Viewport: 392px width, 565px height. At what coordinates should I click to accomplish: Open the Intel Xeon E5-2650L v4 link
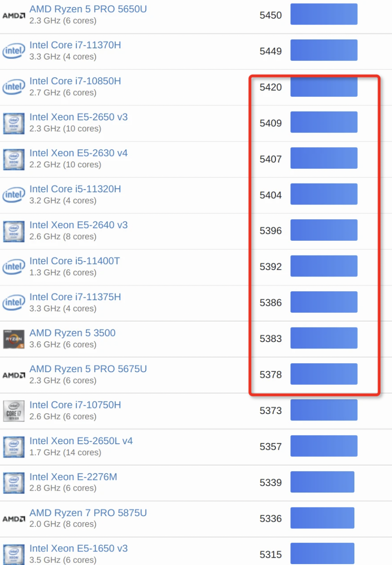click(81, 441)
